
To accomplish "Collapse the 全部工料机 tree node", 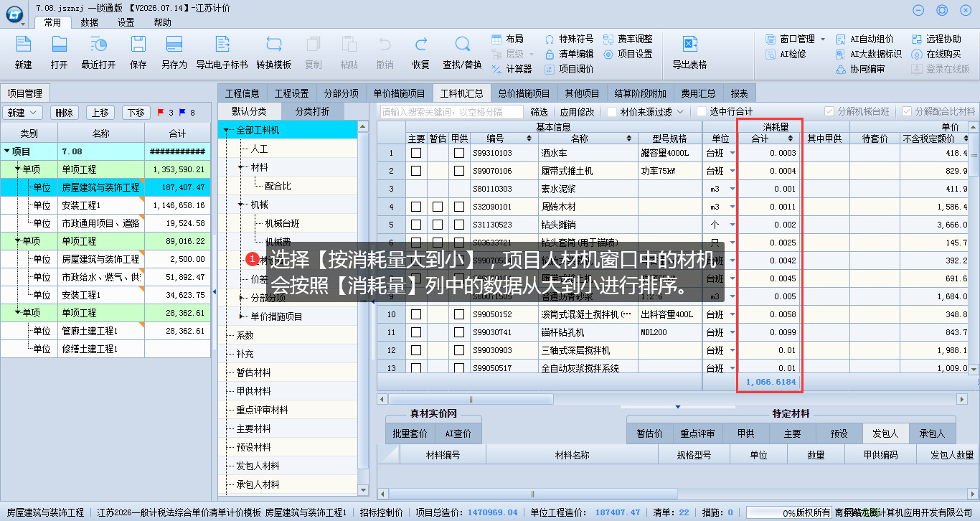I will tap(226, 131).
